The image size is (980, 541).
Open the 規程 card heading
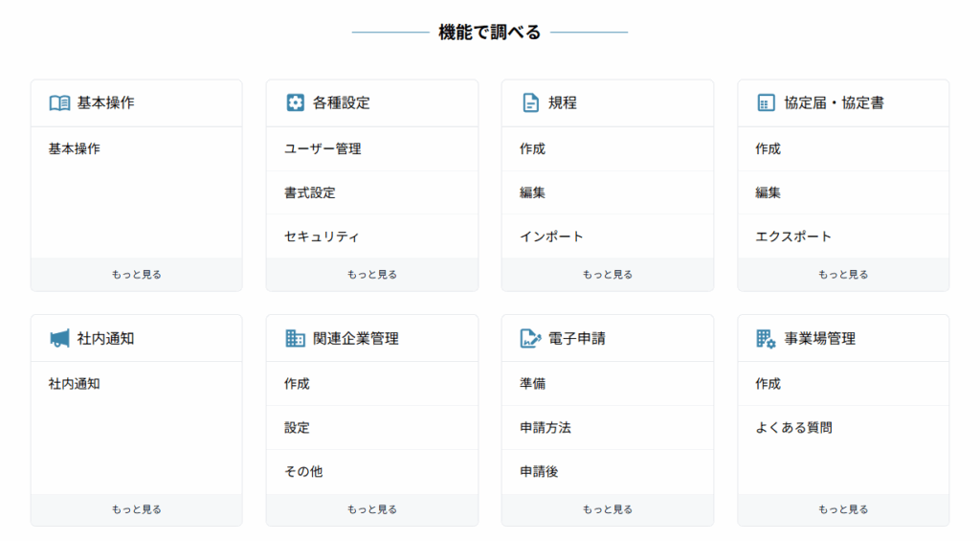pyautogui.click(x=563, y=102)
